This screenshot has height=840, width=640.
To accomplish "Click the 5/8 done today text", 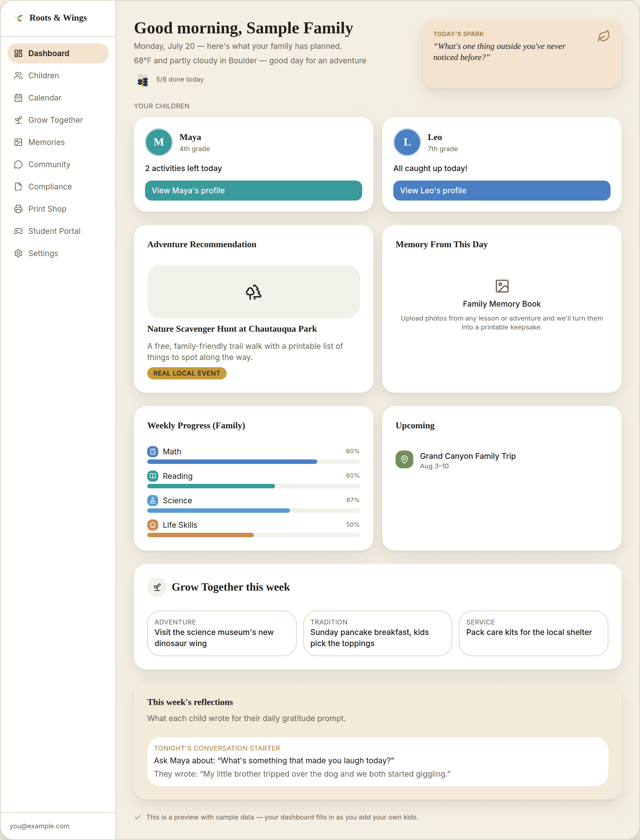I will [x=180, y=79].
